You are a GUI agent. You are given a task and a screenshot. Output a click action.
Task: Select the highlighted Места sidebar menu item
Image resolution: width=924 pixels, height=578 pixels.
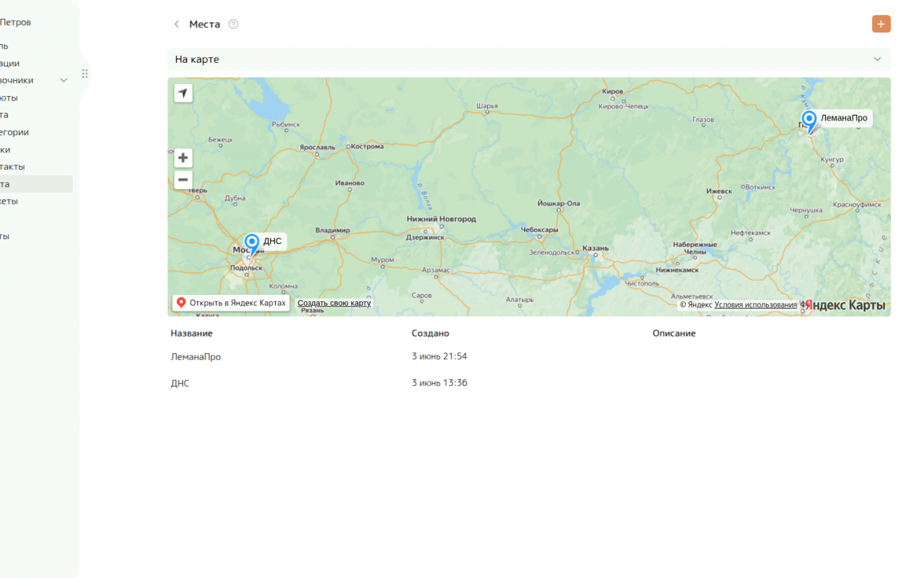pos(36,184)
